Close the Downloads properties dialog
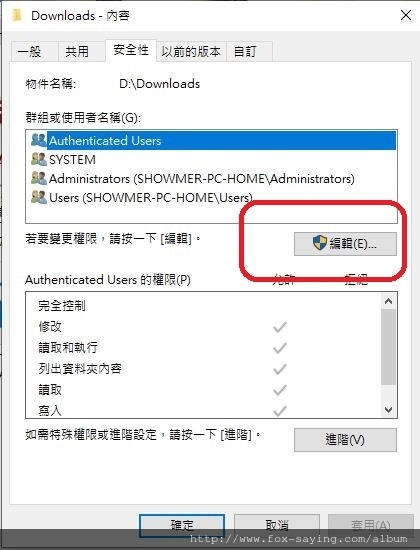420x550 pixels. tap(406, 15)
